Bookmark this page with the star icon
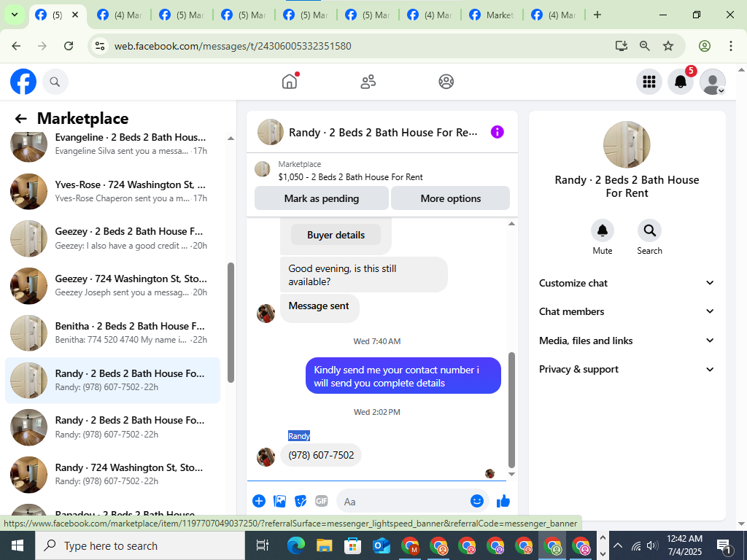 point(668,46)
